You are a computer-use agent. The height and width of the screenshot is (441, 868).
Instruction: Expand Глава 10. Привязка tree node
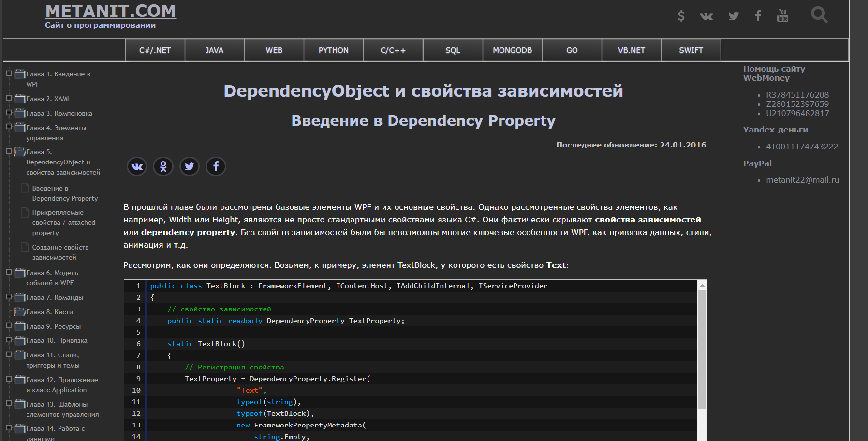point(9,340)
